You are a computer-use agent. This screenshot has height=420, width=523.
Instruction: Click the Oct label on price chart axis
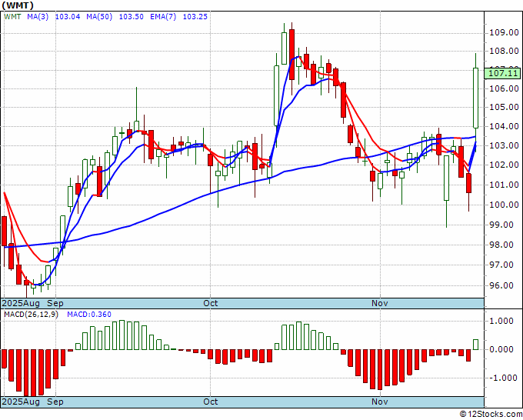[211, 303]
